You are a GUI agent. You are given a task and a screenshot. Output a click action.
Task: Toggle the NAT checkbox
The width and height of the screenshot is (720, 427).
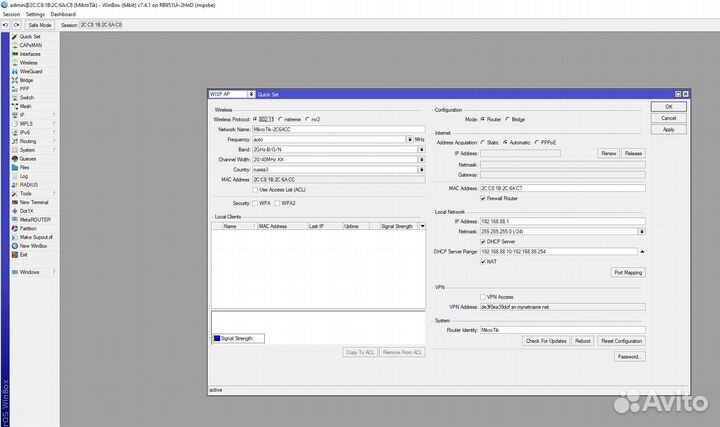pyautogui.click(x=483, y=262)
